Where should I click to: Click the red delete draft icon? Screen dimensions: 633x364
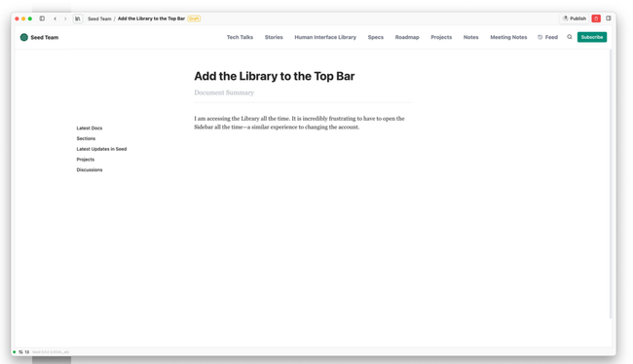[596, 18]
